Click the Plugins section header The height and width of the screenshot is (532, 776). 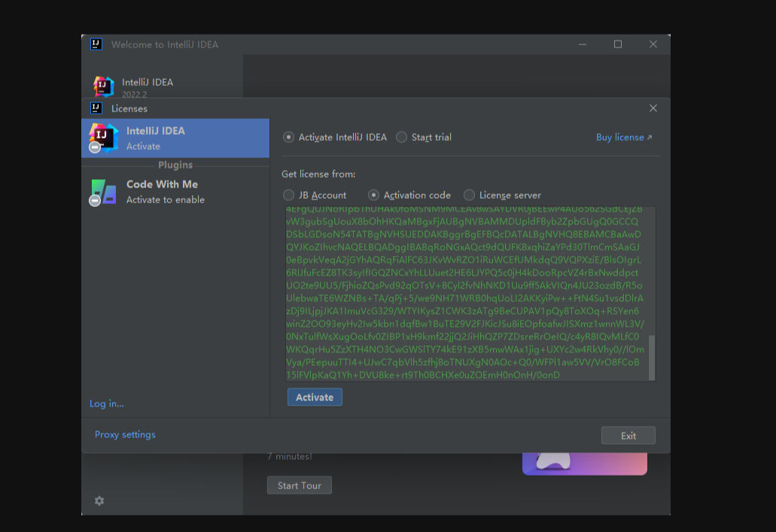point(175,165)
